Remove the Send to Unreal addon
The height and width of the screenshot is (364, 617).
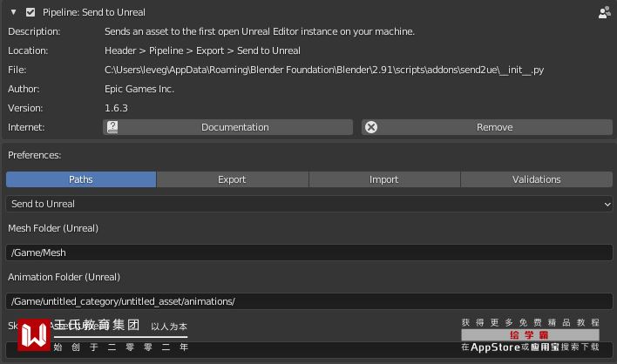click(x=487, y=127)
